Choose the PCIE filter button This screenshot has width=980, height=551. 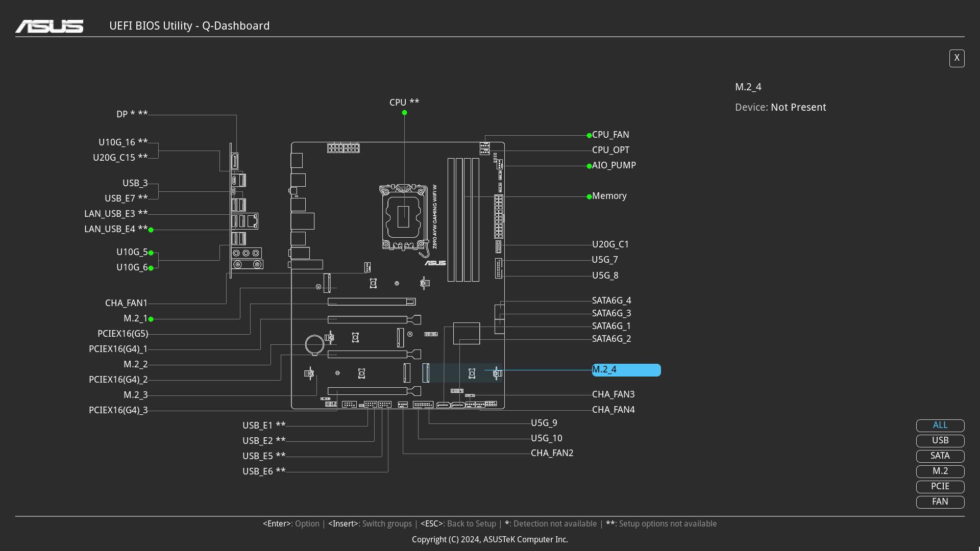coord(940,487)
